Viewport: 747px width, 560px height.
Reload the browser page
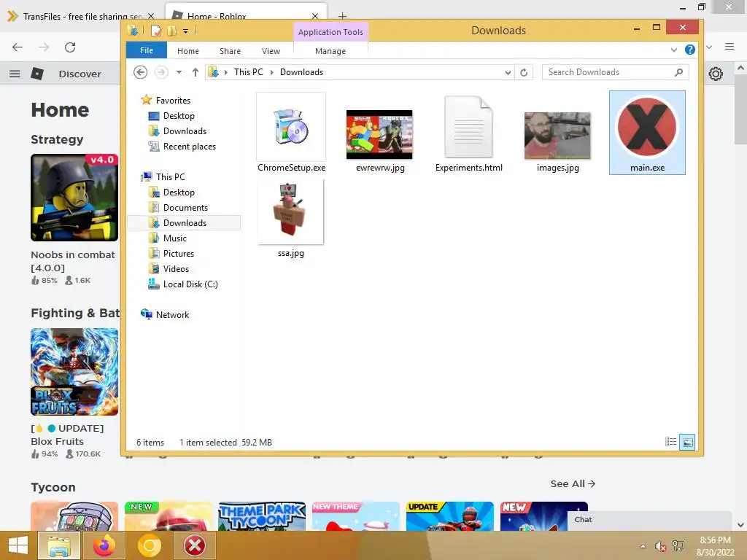[70, 47]
